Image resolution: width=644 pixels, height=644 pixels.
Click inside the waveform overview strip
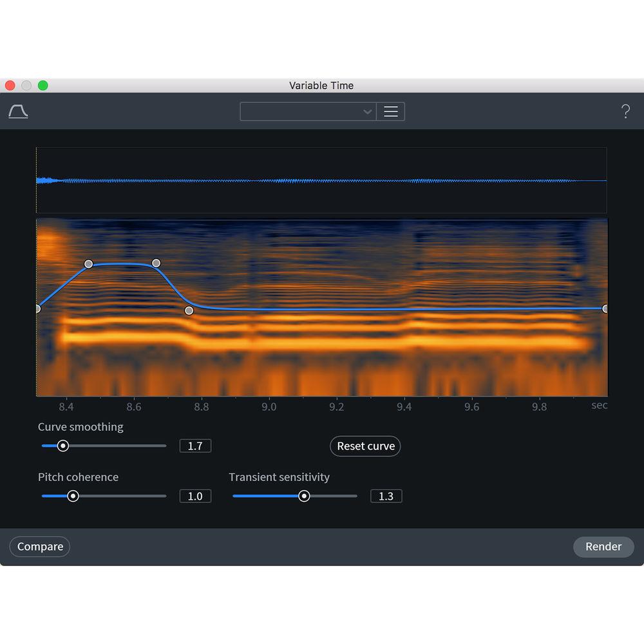click(x=322, y=180)
